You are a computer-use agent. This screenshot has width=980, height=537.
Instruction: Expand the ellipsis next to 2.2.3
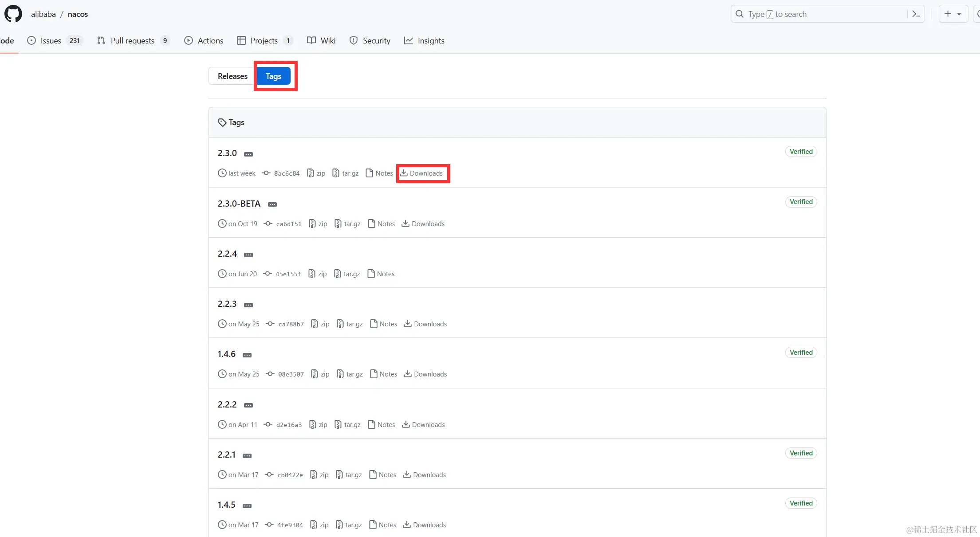click(x=248, y=305)
